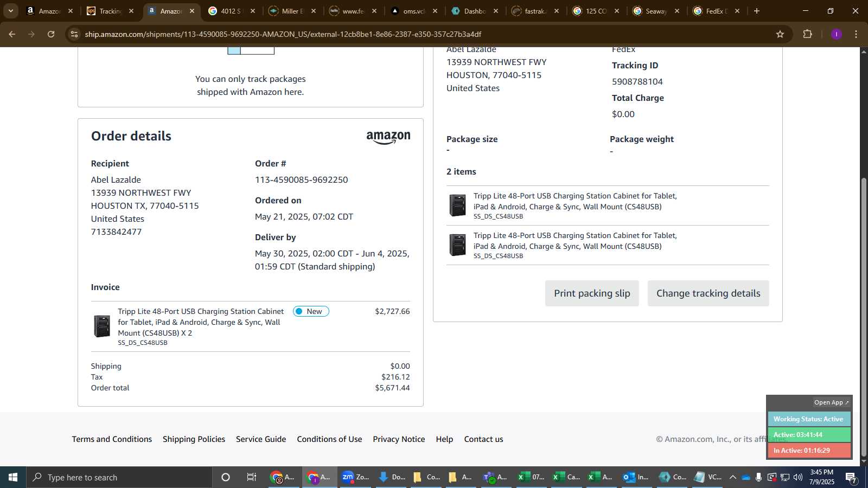The width and height of the screenshot is (868, 488).
Task: Open the browser extensions puzzle icon
Action: coord(807,34)
